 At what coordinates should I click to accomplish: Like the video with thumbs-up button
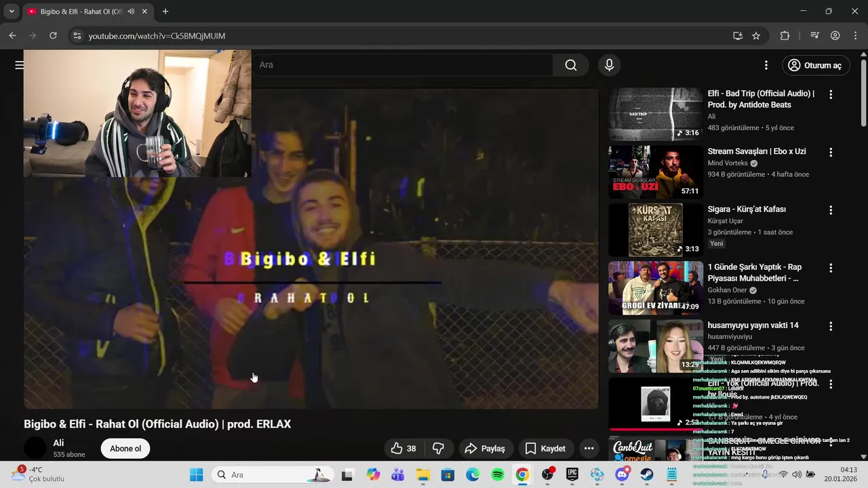tap(404, 449)
